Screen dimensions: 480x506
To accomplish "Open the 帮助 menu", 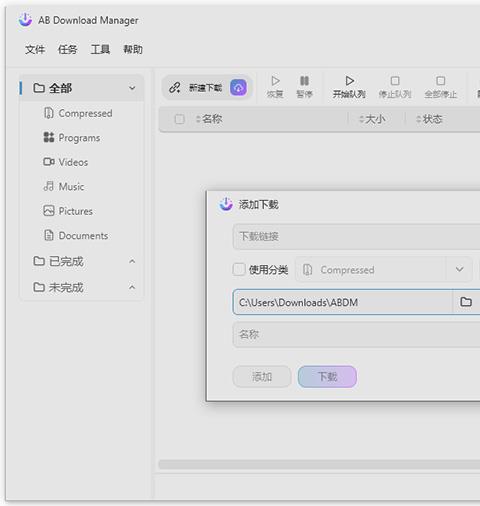I will tap(133, 50).
